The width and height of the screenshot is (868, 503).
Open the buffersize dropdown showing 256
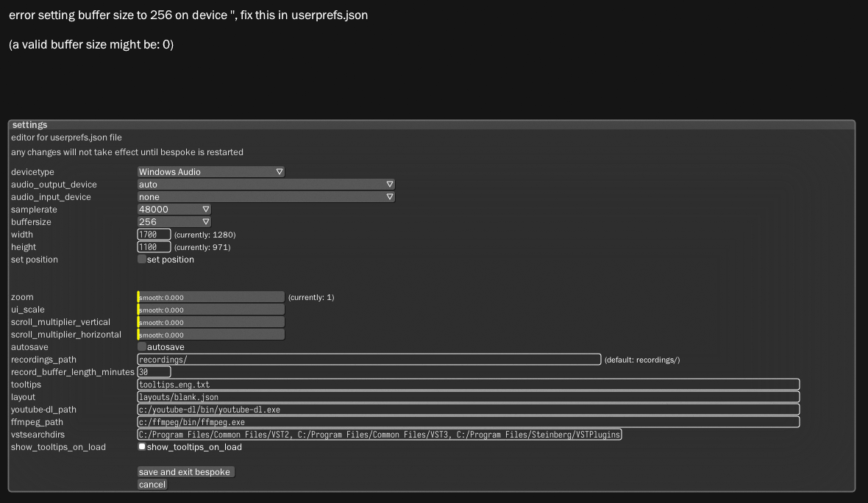[x=174, y=221]
